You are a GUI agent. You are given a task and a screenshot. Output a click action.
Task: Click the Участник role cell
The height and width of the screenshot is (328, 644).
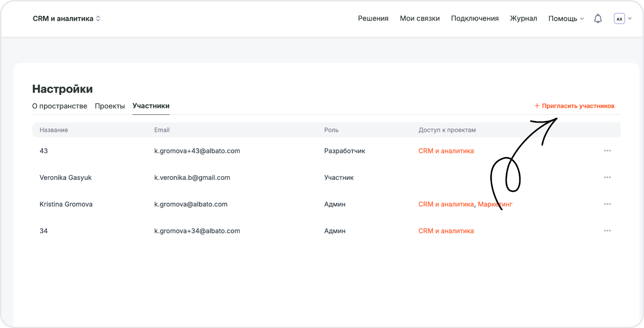pyautogui.click(x=339, y=177)
